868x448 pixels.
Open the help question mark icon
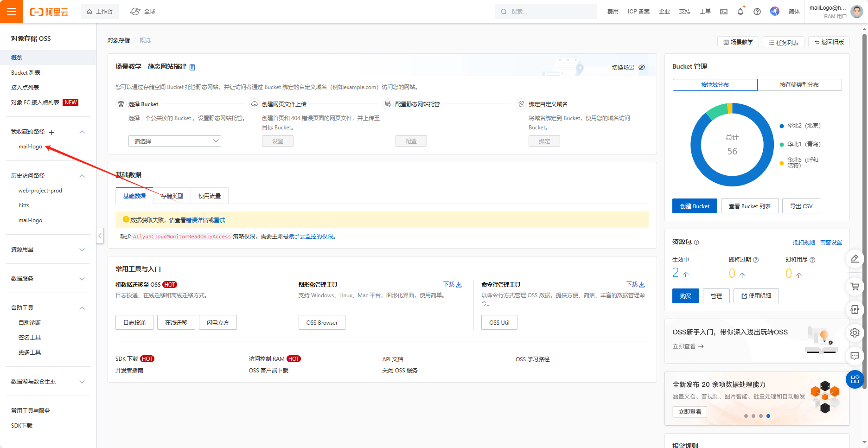[757, 12]
